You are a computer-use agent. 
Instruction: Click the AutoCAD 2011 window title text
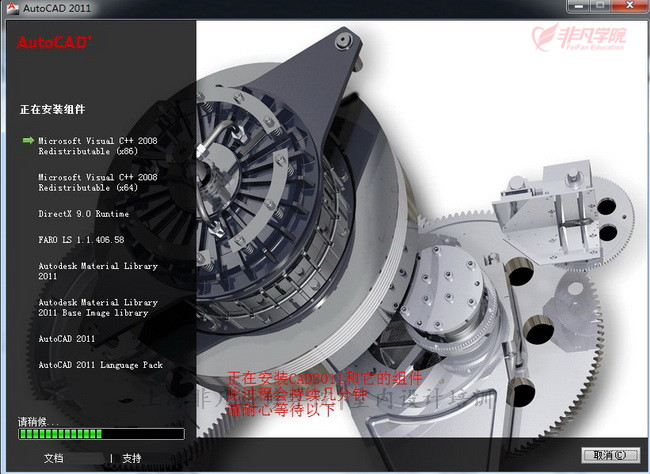point(57,8)
